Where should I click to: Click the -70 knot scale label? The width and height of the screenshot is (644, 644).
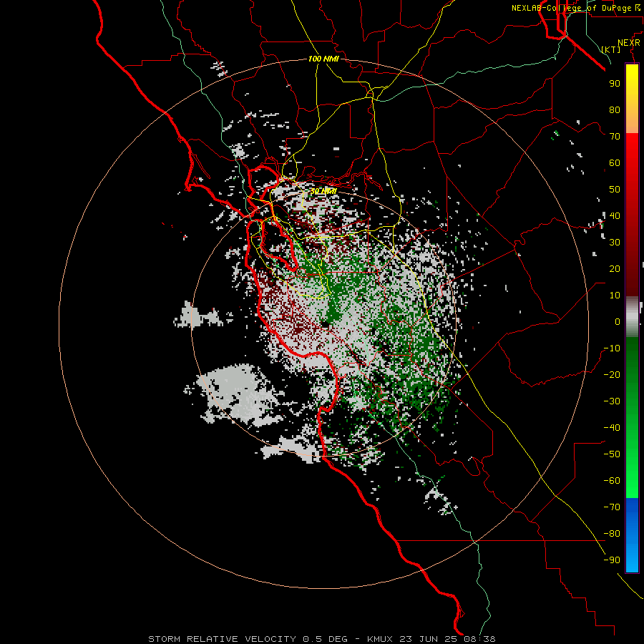(612, 507)
